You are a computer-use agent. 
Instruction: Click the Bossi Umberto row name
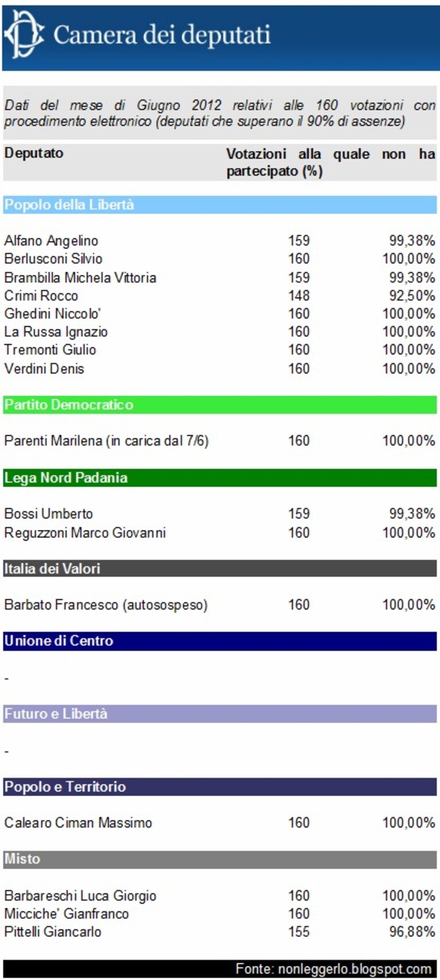(48, 514)
